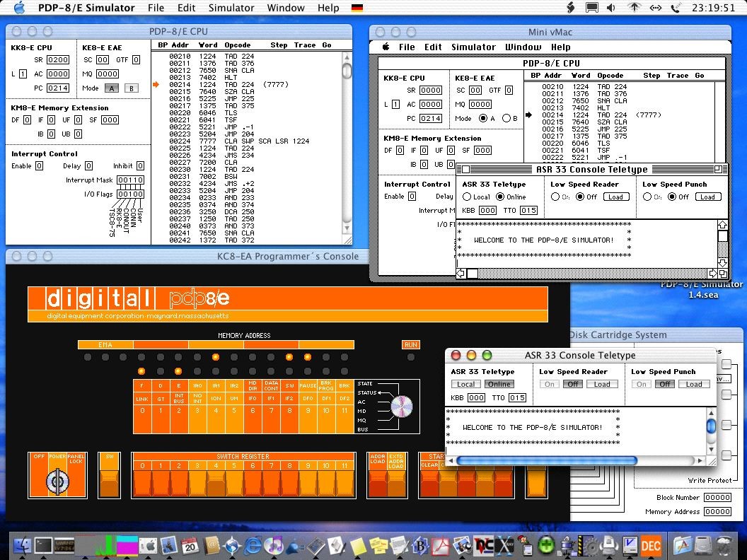
Task: Click the PC register field showing 0214
Action: [57, 88]
